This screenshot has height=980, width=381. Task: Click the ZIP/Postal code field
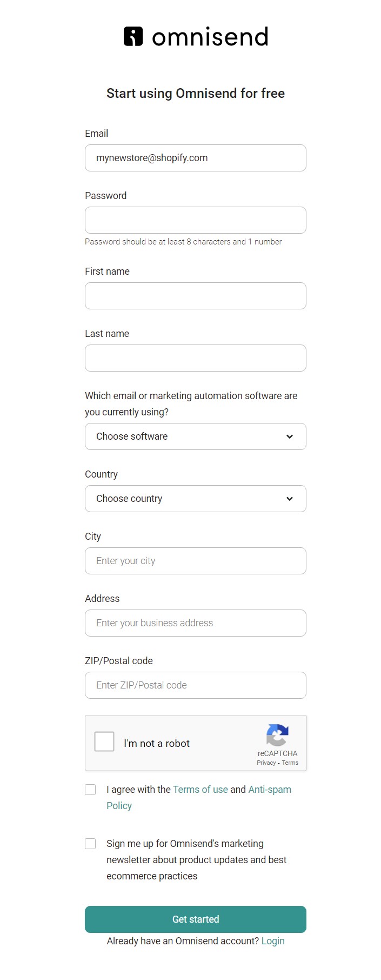pos(195,685)
